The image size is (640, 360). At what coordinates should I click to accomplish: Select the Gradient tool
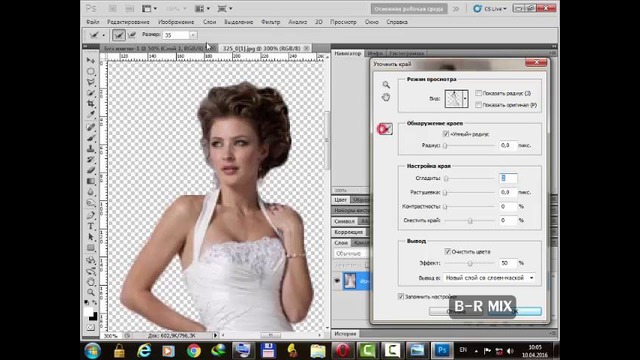[91, 181]
